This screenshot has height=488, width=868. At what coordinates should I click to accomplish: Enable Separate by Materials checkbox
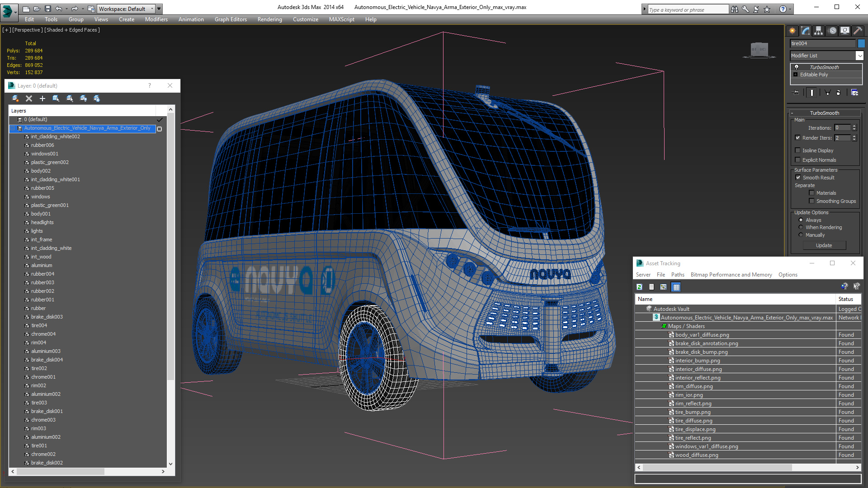tap(811, 193)
